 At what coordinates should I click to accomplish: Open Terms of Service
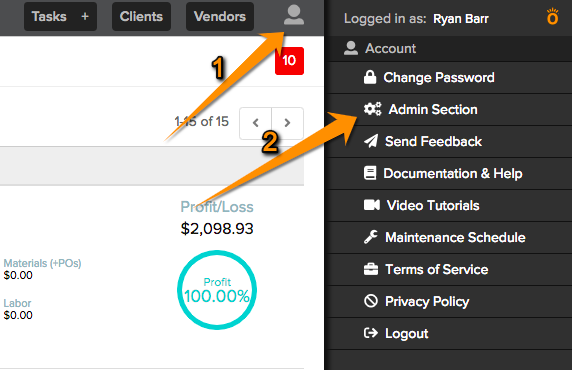tap(450, 270)
